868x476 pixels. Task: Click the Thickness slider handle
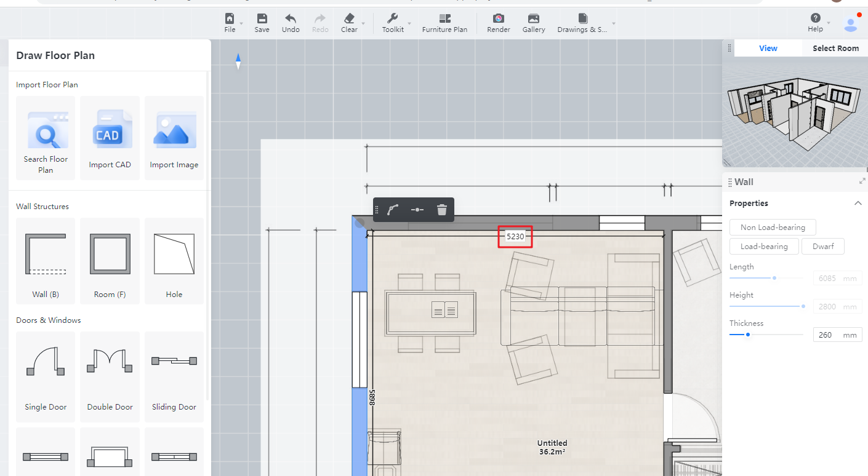pos(747,335)
